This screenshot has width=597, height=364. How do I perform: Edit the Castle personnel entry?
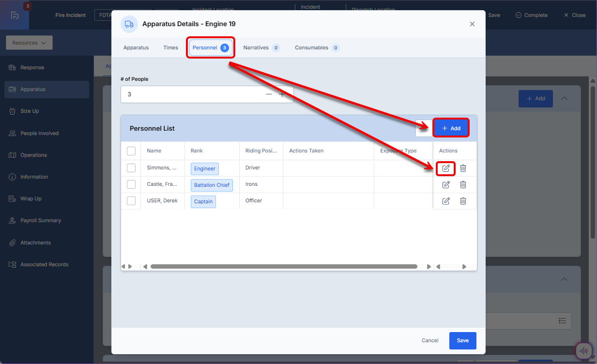(x=446, y=185)
